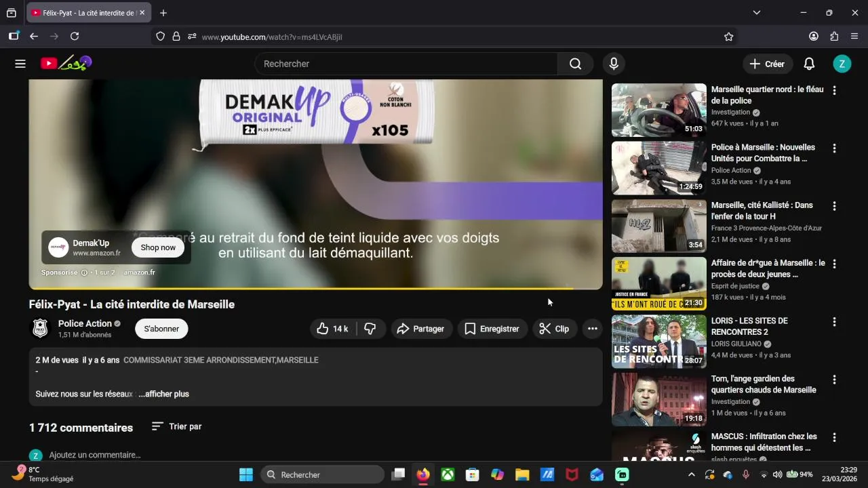
Task: Like the video with 14 k
Action: [x=332, y=329]
